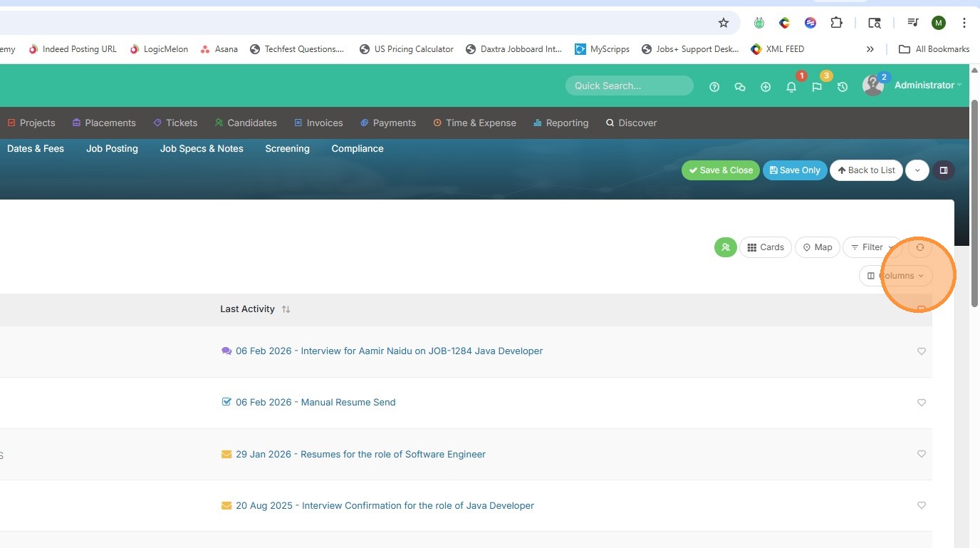
Task: Open the Tickets menu
Action: [175, 123]
